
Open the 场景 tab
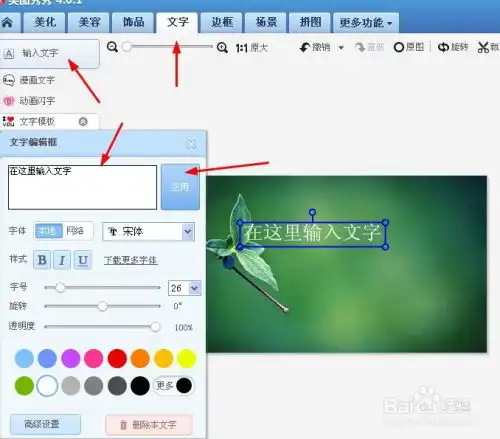tap(266, 23)
